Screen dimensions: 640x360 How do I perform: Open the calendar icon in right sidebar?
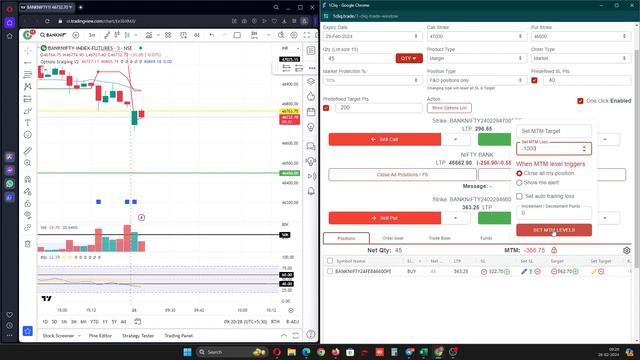[x=311, y=112]
